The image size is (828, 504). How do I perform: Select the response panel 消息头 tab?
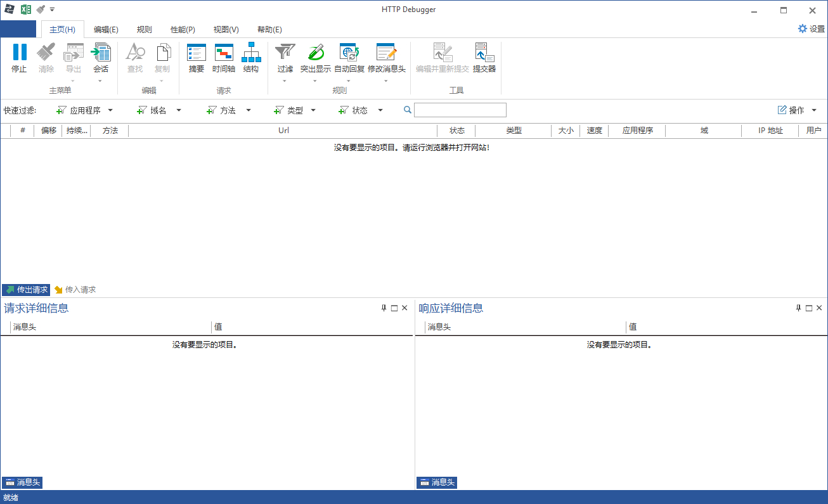coord(437,482)
